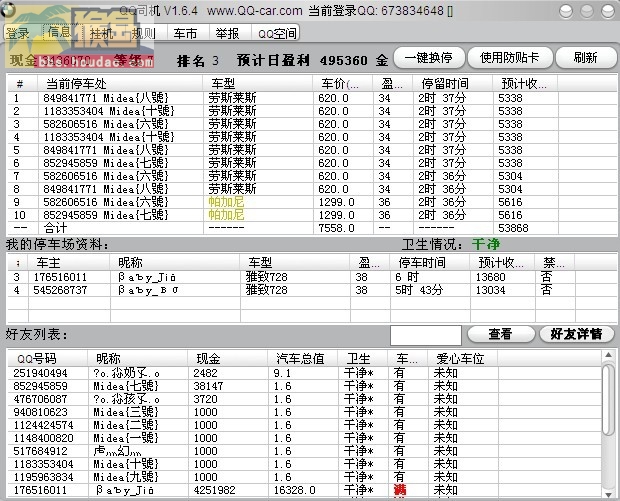Screen dimensions: 620x501
Task: Select friend QQ 476706087
Action: tap(304, 399)
